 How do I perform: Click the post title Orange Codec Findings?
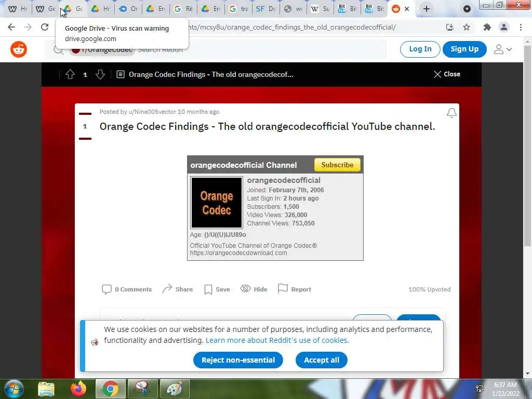coord(267,126)
